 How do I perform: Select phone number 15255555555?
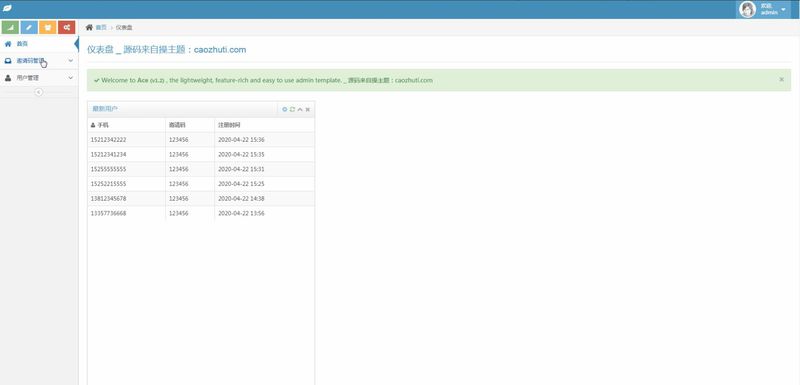(108, 169)
